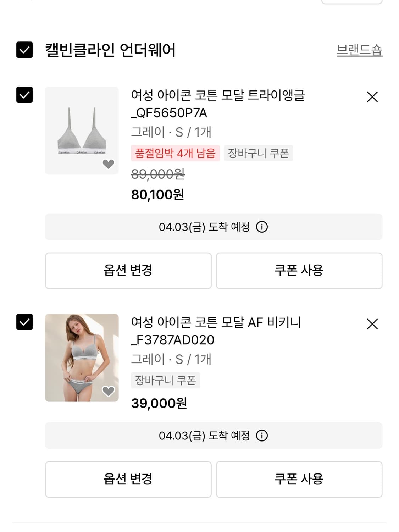This screenshot has height=532, width=399.
Task: Open the bikini model product thumbnail
Action: pyautogui.click(x=82, y=358)
